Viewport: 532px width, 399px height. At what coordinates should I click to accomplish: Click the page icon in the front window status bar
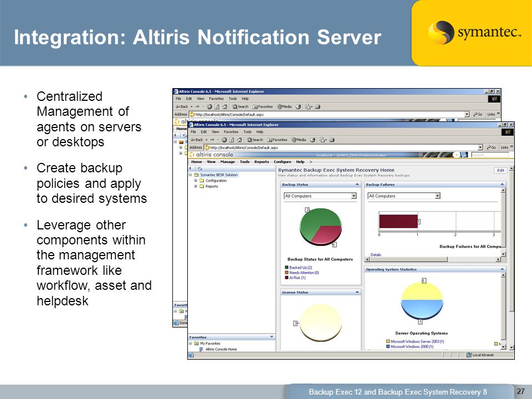(191, 355)
